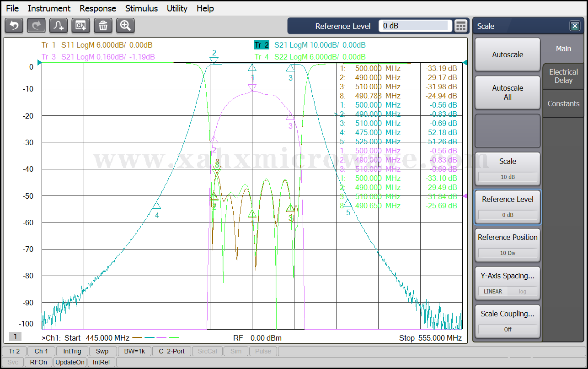Click the Reference Level 0 dB softkey
588x369 pixels.
[x=508, y=207]
